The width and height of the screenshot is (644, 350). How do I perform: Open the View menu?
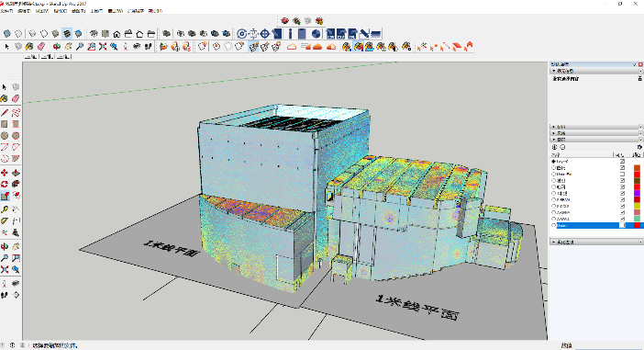tap(42, 11)
